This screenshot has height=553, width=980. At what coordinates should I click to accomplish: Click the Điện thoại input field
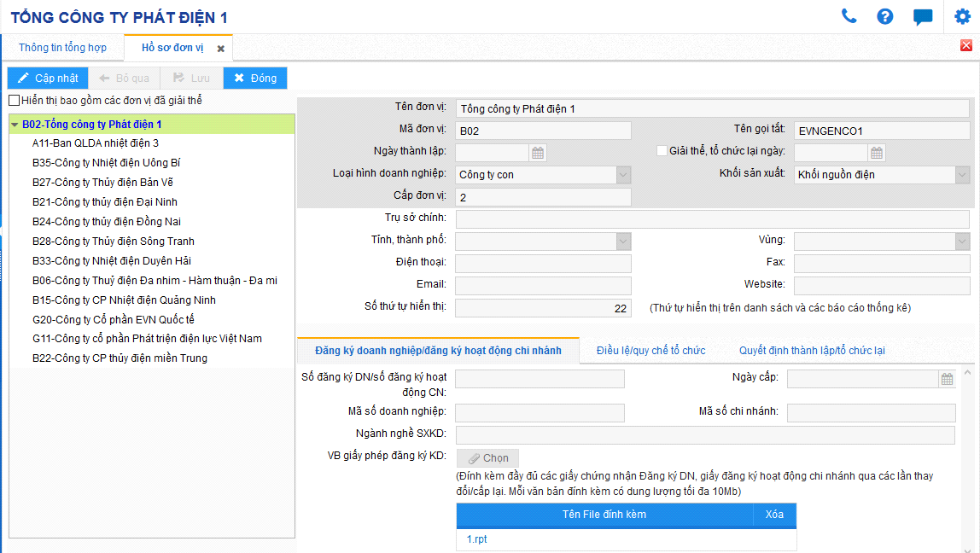543,264
